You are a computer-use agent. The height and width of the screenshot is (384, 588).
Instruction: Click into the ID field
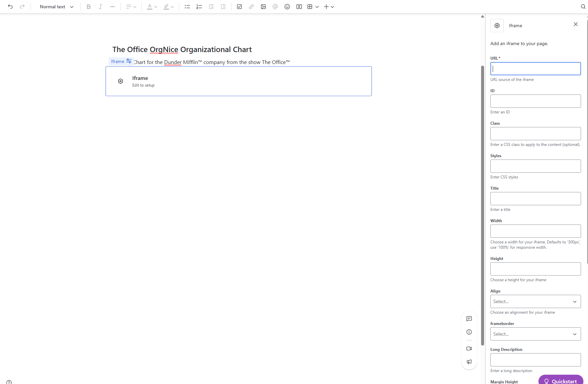tap(536, 101)
